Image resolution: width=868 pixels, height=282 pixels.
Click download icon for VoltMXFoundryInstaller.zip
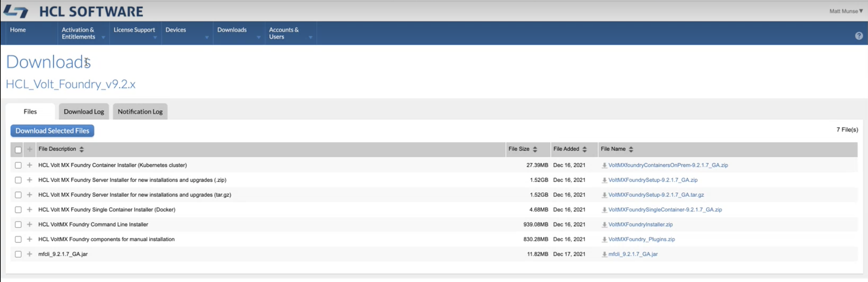pyautogui.click(x=604, y=225)
